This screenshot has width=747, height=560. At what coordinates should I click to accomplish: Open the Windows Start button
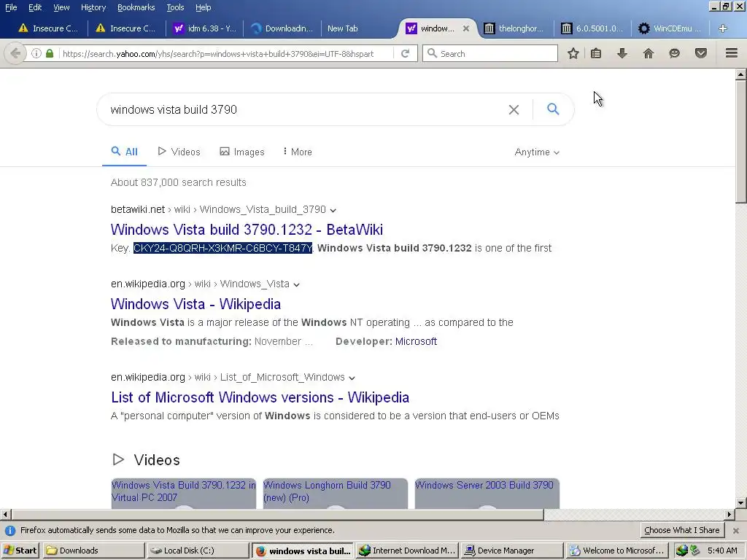click(x=20, y=551)
